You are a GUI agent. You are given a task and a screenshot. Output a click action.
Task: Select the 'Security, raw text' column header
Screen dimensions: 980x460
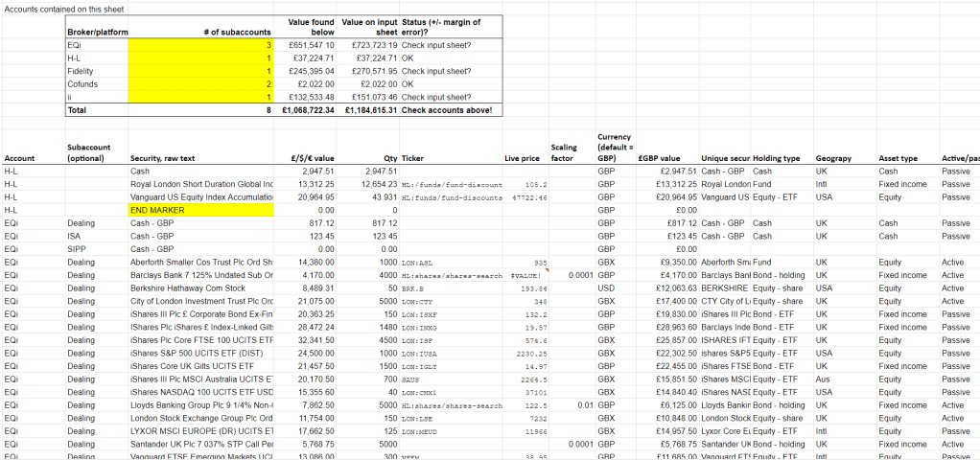(167, 158)
